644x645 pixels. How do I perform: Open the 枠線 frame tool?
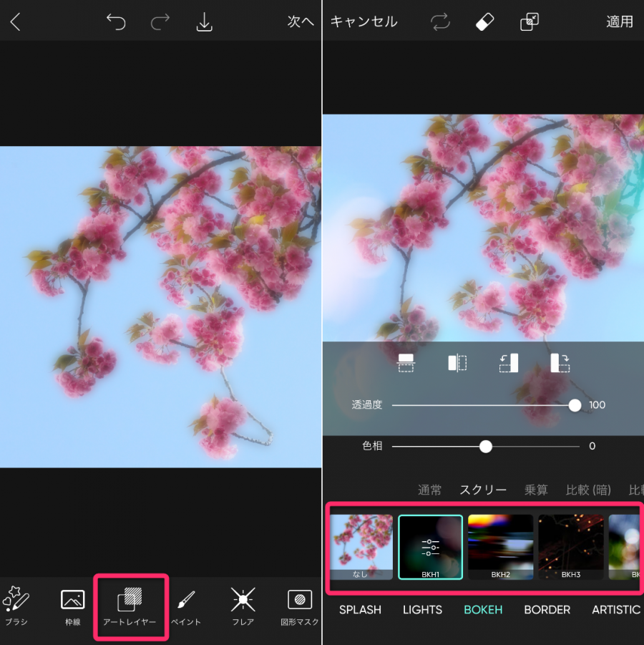72,605
